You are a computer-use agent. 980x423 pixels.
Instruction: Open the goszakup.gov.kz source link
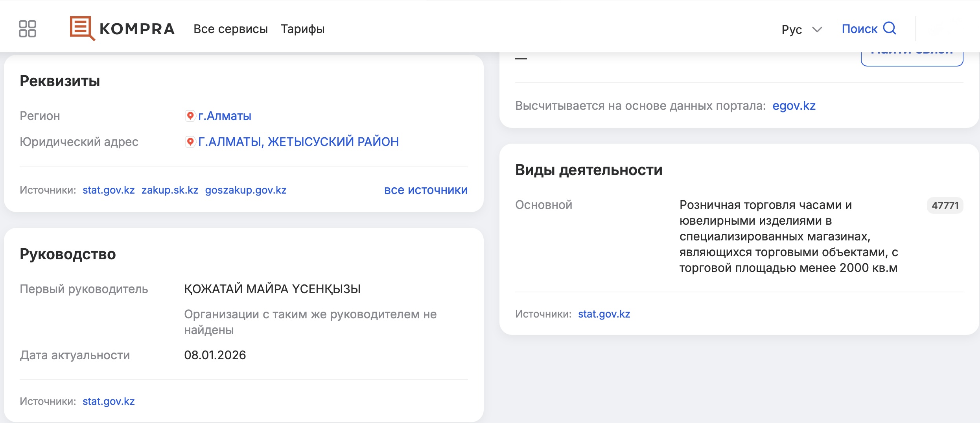pyautogui.click(x=246, y=190)
